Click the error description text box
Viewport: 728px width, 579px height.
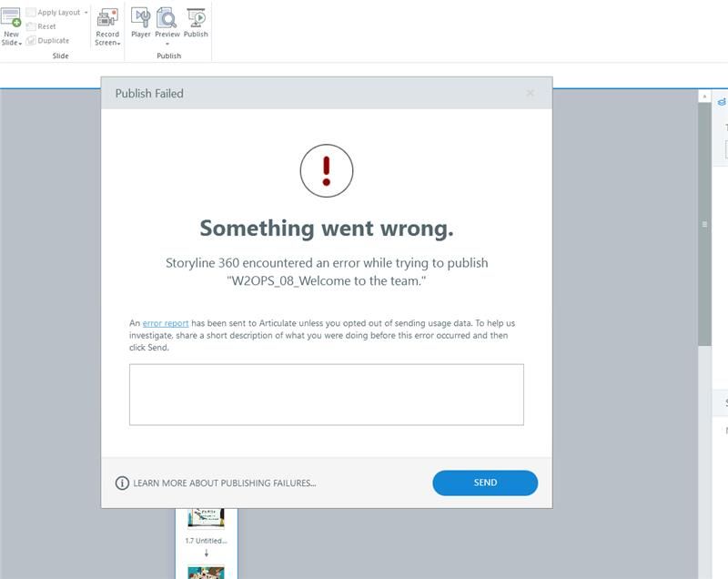coord(327,395)
